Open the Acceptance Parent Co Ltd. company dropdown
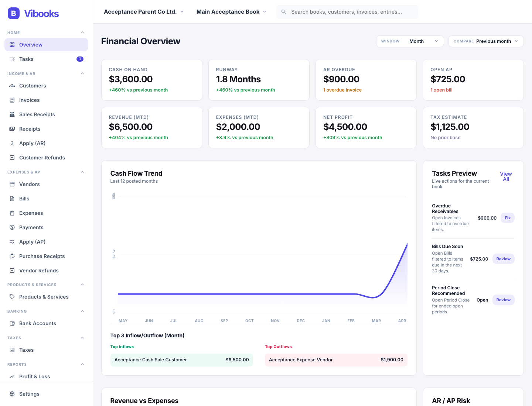The width and height of the screenshot is (532, 406). point(143,11)
